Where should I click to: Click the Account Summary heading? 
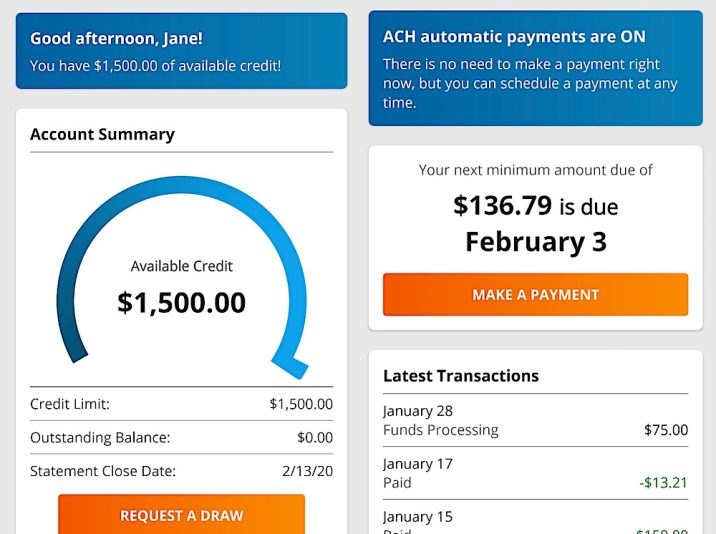point(102,134)
